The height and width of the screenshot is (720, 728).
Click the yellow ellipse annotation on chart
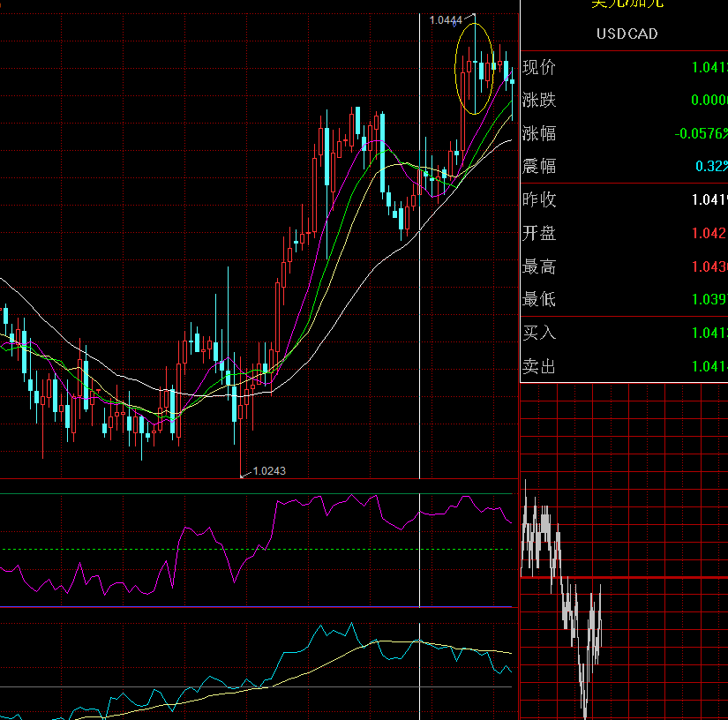(474, 68)
